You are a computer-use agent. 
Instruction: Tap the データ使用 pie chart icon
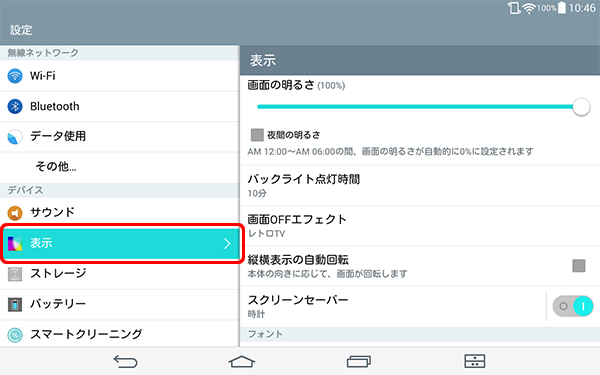click(15, 137)
